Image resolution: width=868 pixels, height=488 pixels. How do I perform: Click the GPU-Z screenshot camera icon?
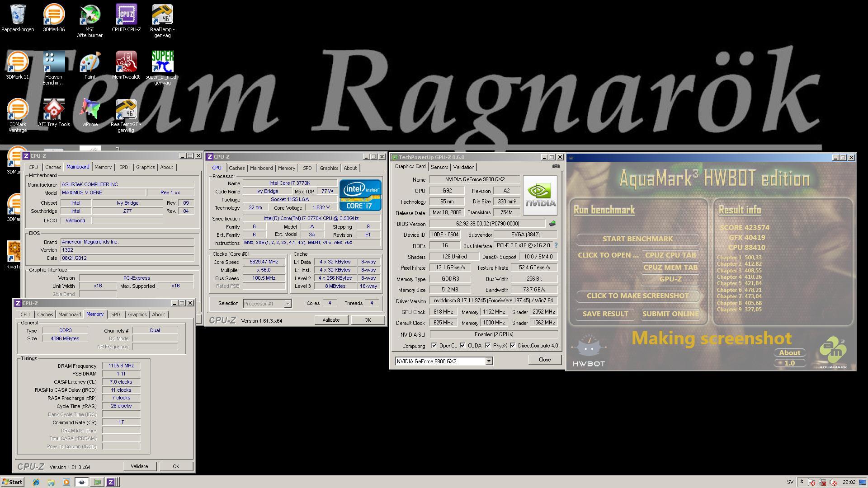pyautogui.click(x=556, y=166)
